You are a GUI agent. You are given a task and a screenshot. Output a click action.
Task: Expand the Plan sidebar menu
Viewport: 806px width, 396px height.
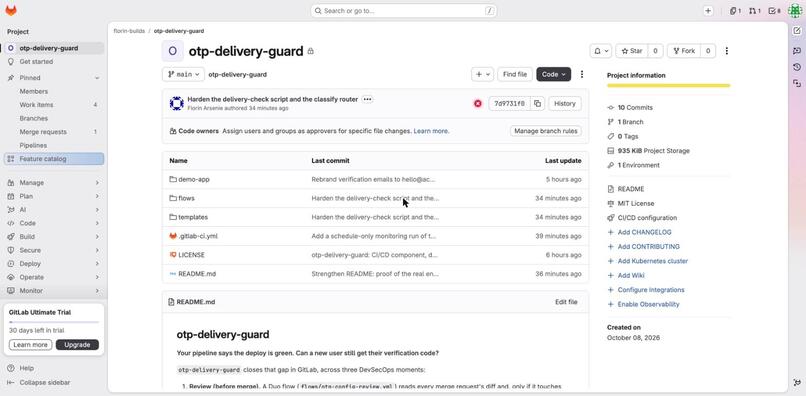(53, 196)
